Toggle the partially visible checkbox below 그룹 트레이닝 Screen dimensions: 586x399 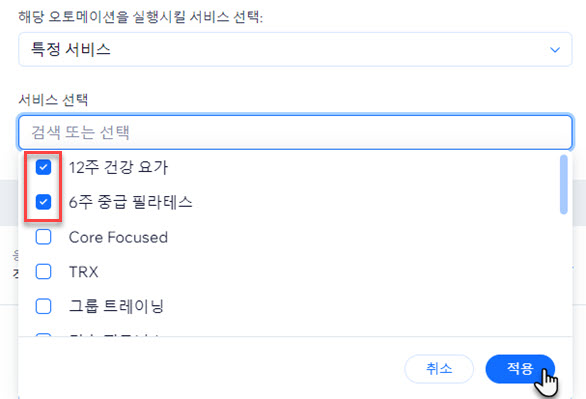point(43,335)
